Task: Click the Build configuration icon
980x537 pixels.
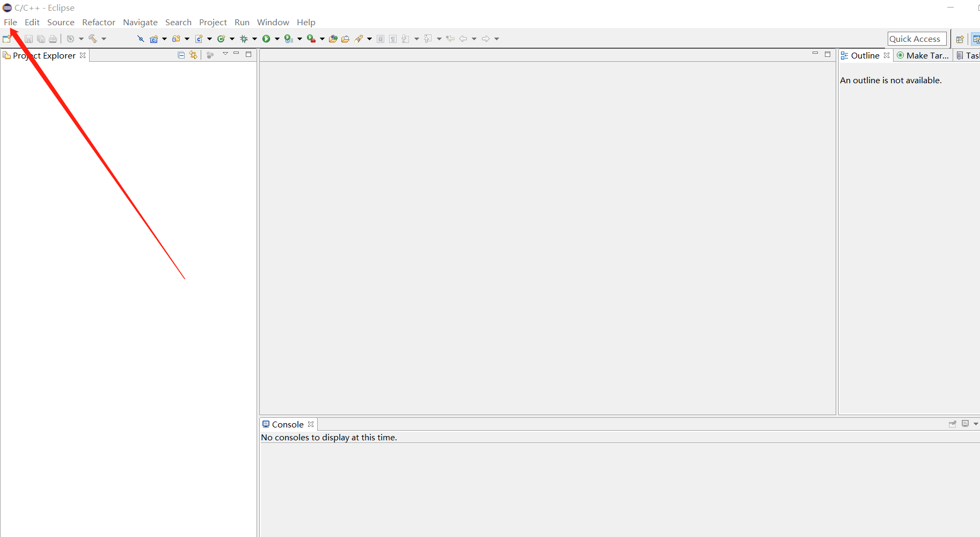Action: point(70,39)
